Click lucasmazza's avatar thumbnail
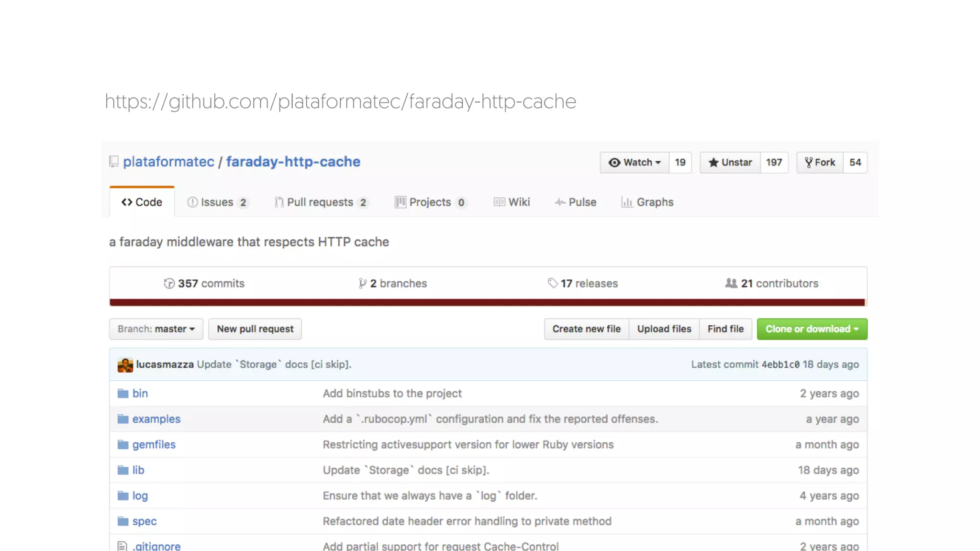The height and width of the screenshot is (551, 980). 125,365
